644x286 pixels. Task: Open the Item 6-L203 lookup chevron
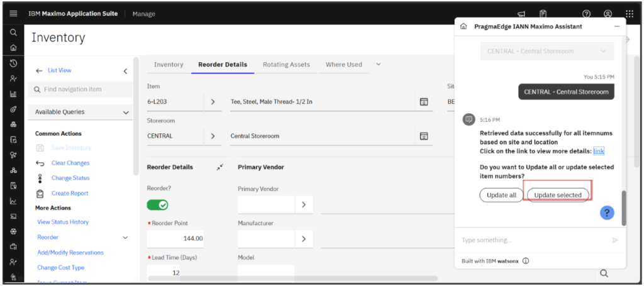click(x=213, y=102)
